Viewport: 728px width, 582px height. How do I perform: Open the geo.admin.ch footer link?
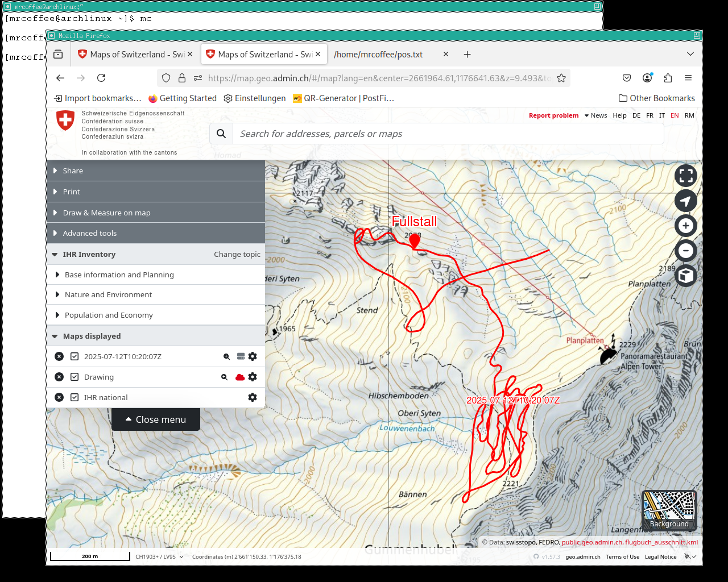pos(583,557)
